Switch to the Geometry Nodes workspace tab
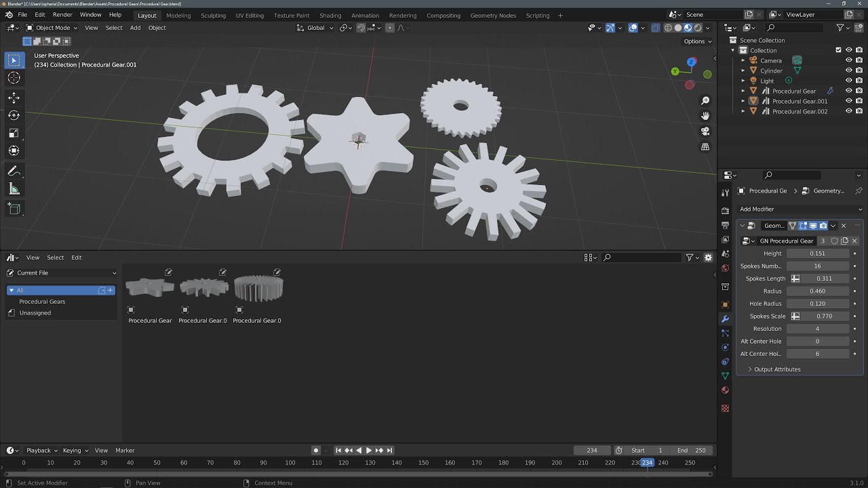Screen dimensions: 868x488 pos(493,15)
